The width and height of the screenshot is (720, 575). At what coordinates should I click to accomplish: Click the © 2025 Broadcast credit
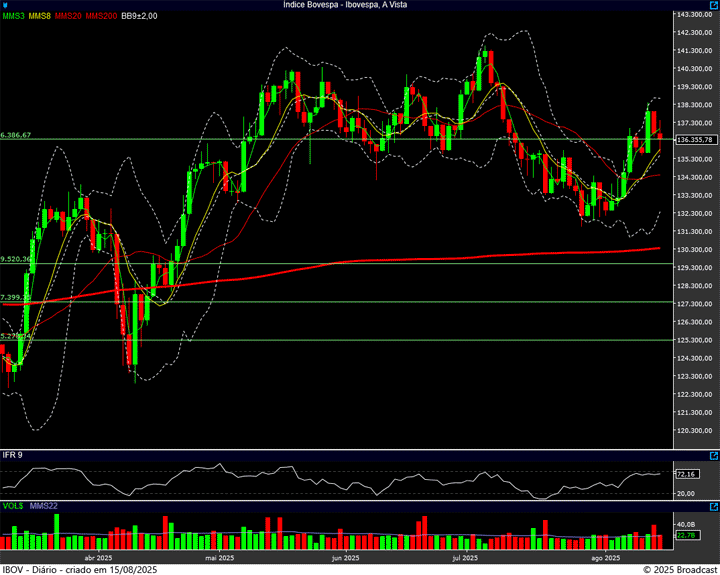point(680,569)
